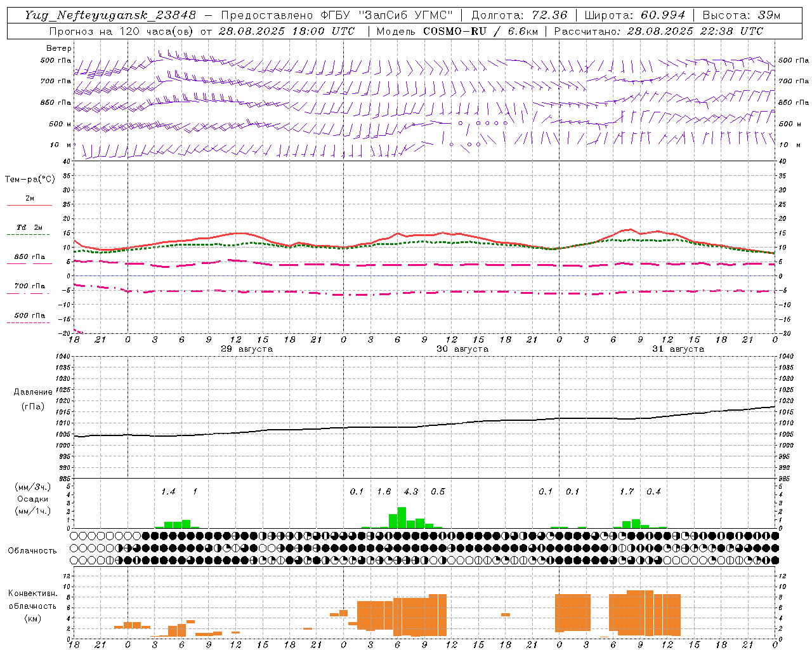812x650 pixels.
Task: Click the 0.5 precipitation total
Action: [438, 491]
